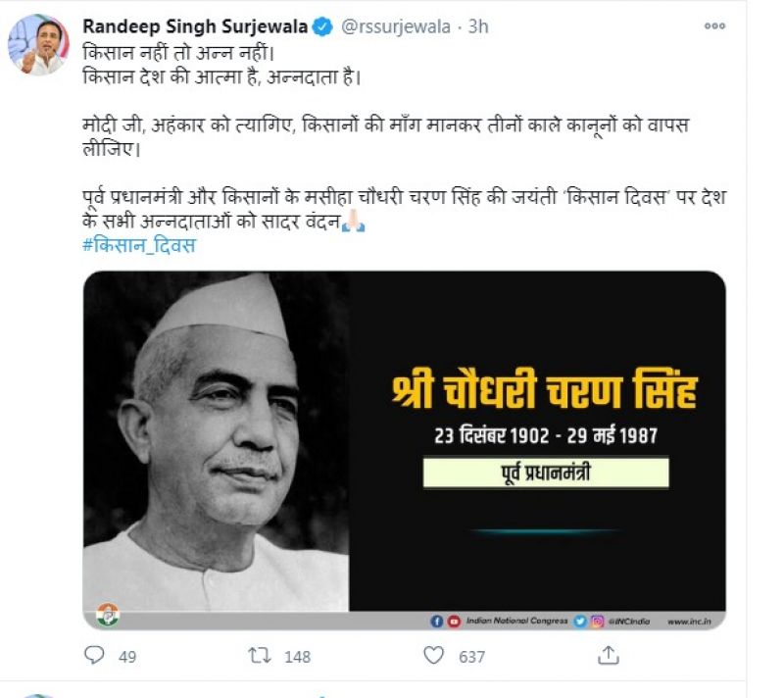This screenshot has height=698, width=784.
Task: Click the Twitter bird icon in footer
Action: click(x=580, y=621)
